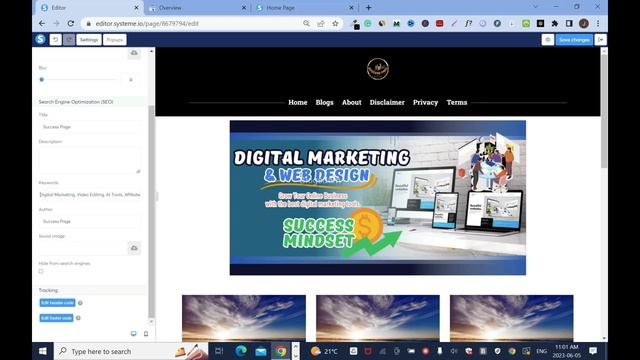Bookmark this page with star icon
Image resolution: width=640 pixels, height=360 pixels.
(x=335, y=24)
